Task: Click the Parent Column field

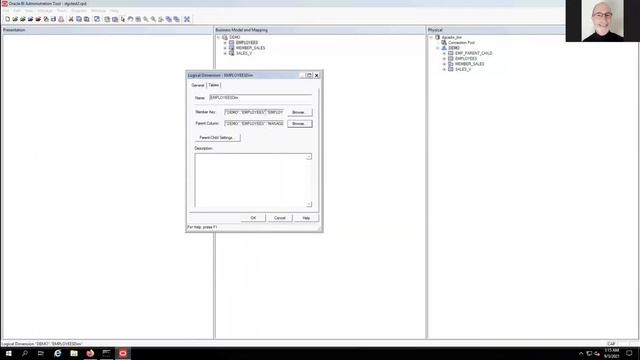Action: tap(254, 123)
